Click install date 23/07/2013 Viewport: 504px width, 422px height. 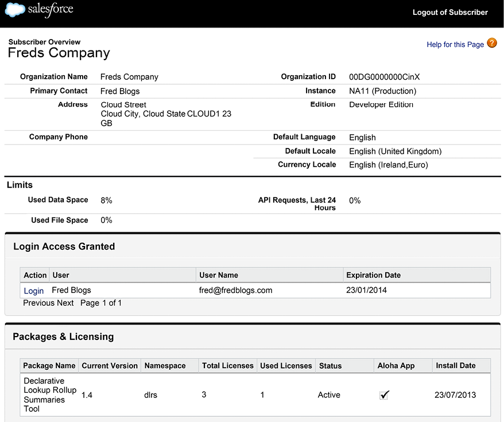pos(455,394)
